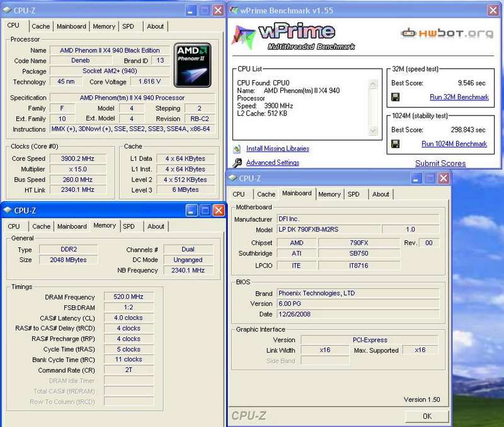This screenshot has height=427, width=504.
Task: Click the empty Side Band field
Action: point(324,361)
